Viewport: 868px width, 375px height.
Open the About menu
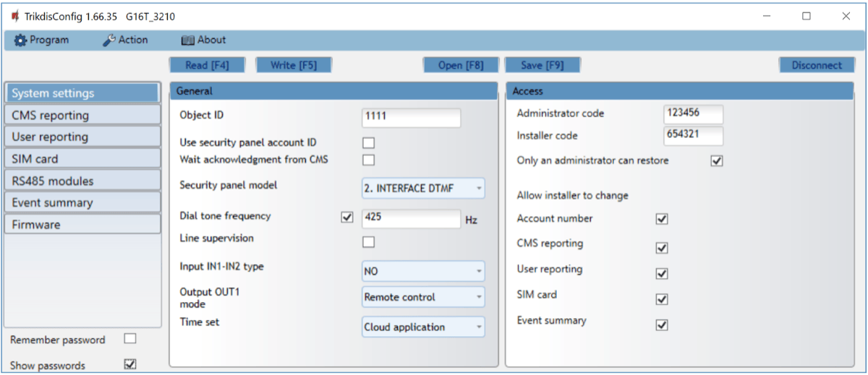203,40
